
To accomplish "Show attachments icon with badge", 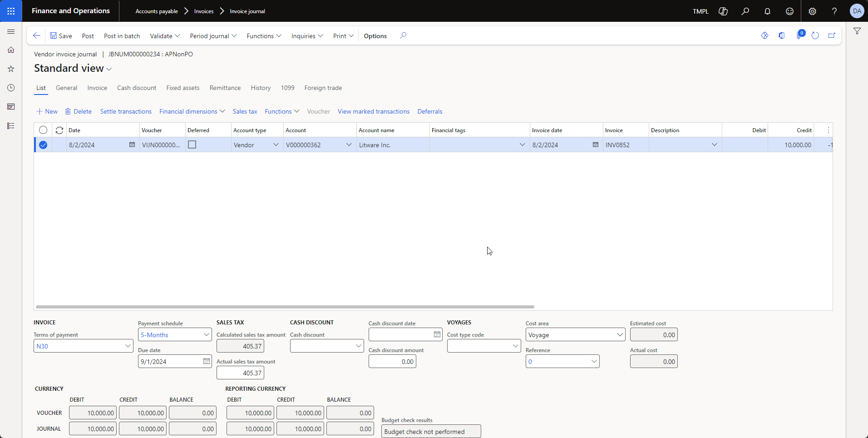I will pos(800,35).
